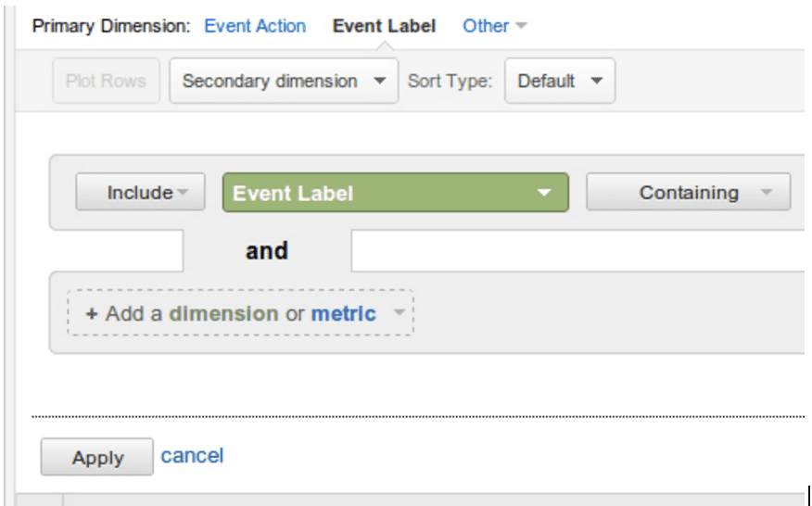Image resolution: width=812 pixels, height=506 pixels.
Task: Open the Containing match type dropdown
Action: [x=688, y=192]
